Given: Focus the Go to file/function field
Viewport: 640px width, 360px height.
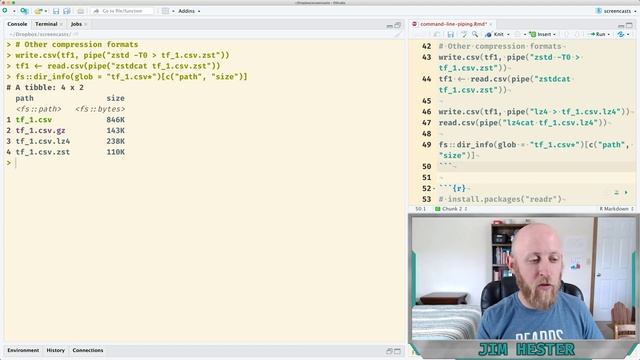Looking at the screenshot, I should (122, 11).
